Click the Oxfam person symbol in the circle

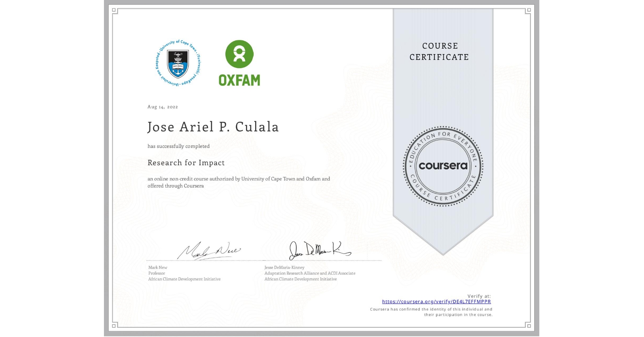pyautogui.click(x=240, y=54)
